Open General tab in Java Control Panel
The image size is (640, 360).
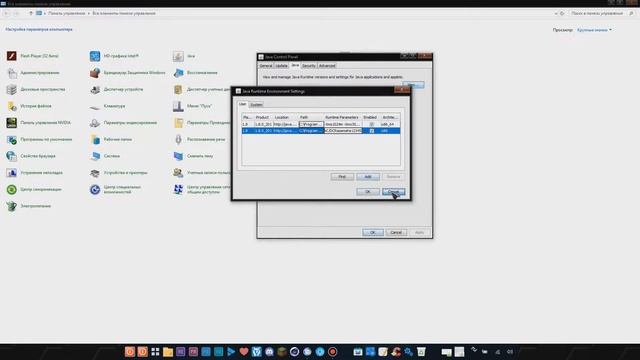coord(266,66)
